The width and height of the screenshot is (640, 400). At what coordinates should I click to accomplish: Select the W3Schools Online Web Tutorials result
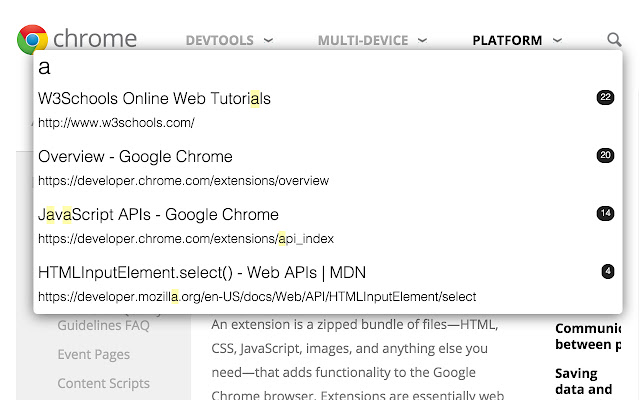[x=154, y=99]
